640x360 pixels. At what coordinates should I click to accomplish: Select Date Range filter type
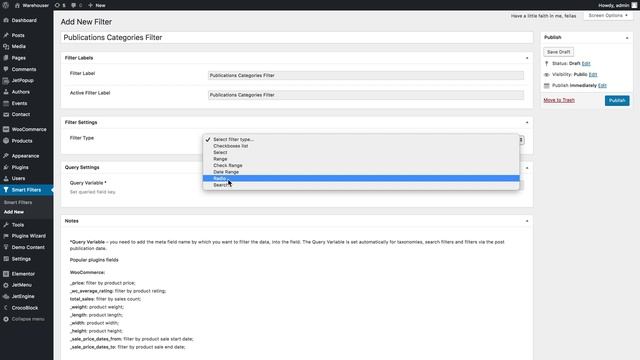(361, 172)
